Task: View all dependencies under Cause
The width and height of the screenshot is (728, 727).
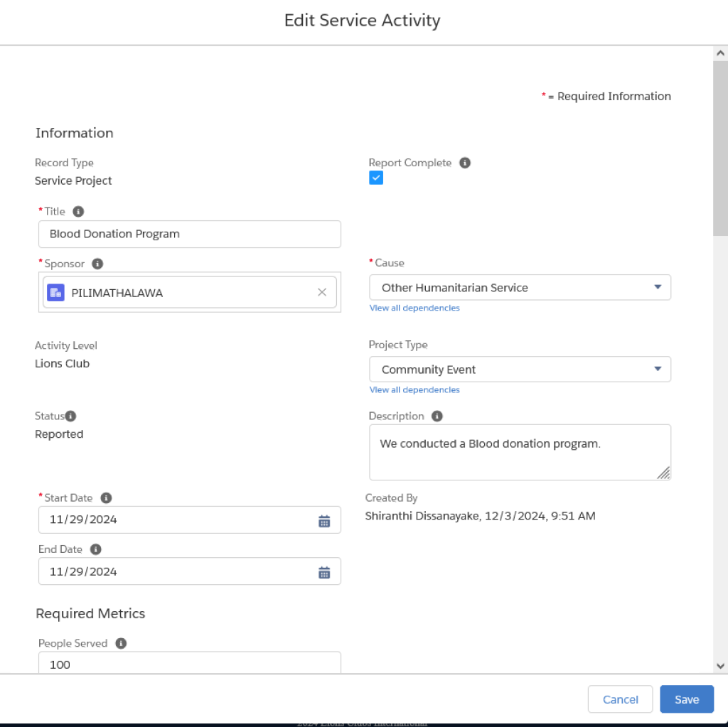Action: (414, 308)
